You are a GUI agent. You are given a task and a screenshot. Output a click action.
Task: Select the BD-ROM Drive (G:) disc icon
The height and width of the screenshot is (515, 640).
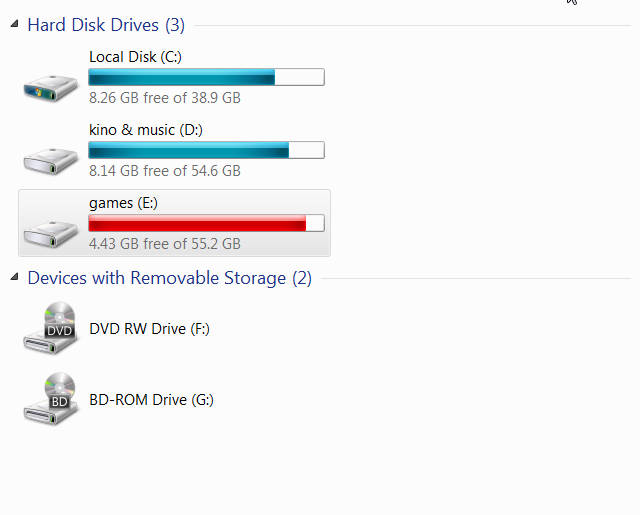(x=50, y=398)
